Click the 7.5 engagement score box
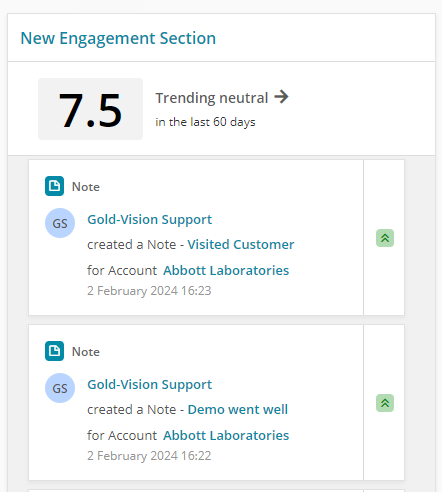The height and width of the screenshot is (492, 442). click(90, 109)
